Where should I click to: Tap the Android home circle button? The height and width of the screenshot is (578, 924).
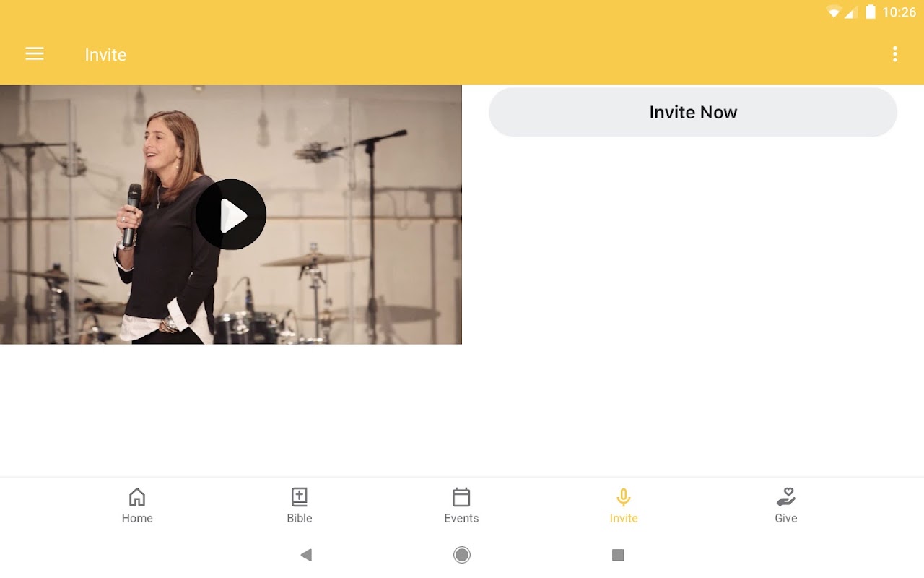462,555
